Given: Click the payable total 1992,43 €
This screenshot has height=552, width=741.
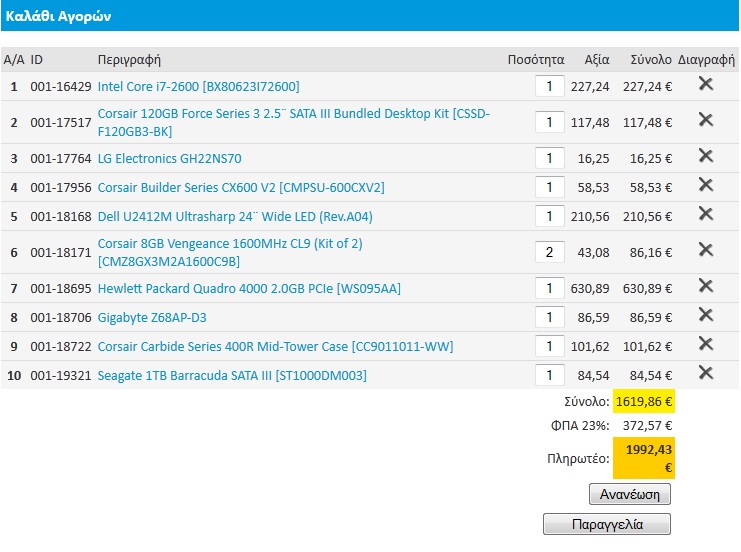Looking at the screenshot, I should coord(648,458).
